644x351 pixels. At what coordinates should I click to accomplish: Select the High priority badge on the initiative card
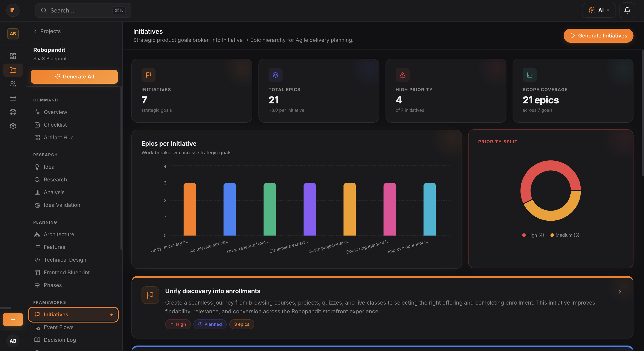[178, 324]
